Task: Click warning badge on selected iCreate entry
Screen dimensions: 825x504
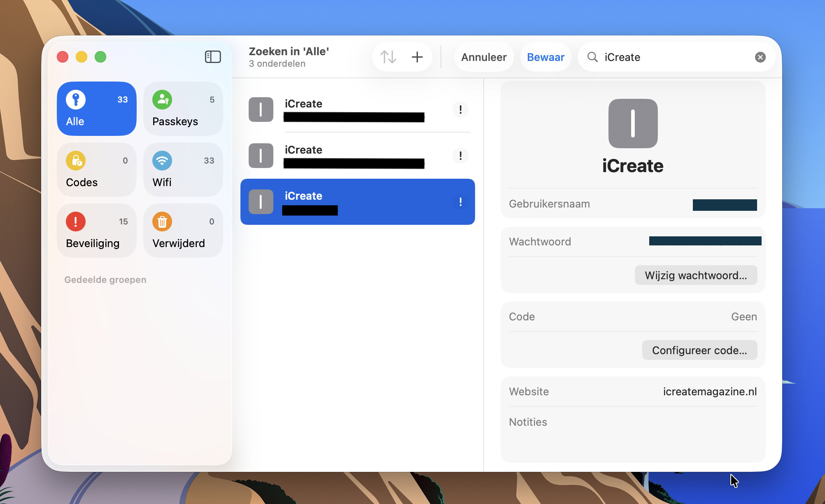Action: pos(460,202)
